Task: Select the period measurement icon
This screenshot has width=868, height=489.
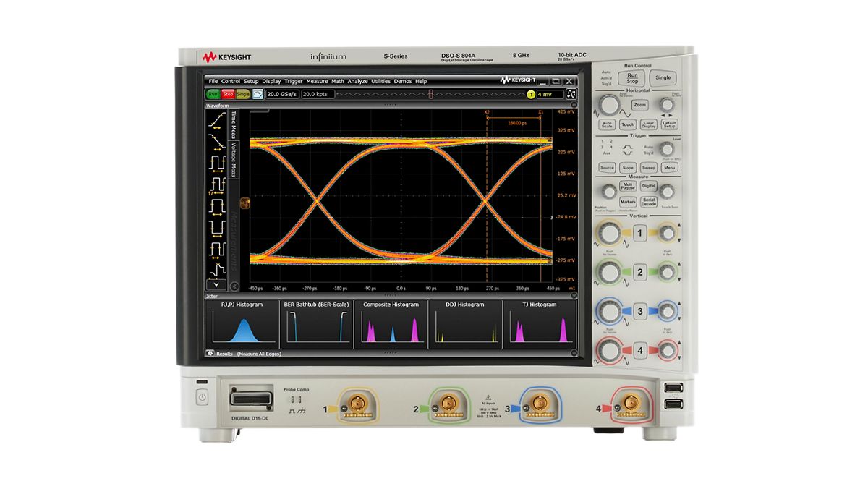Action: [x=216, y=163]
